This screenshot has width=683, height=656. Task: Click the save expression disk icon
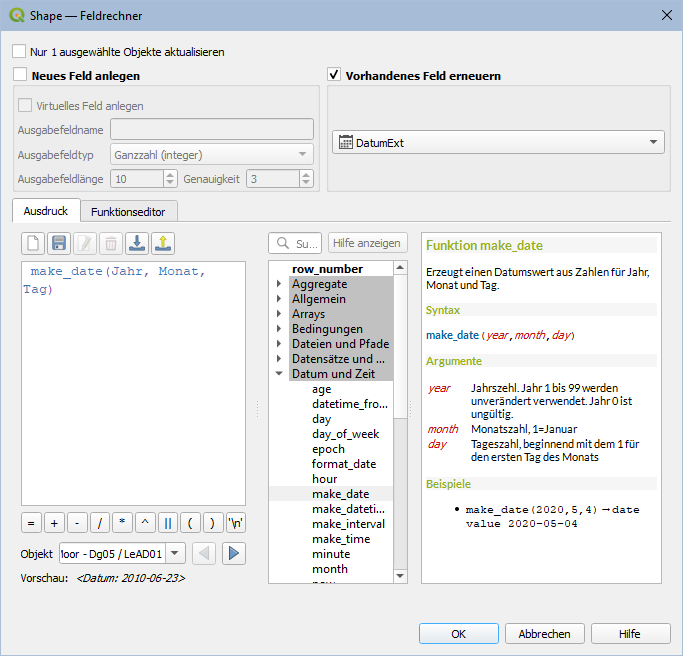pyautogui.click(x=59, y=243)
